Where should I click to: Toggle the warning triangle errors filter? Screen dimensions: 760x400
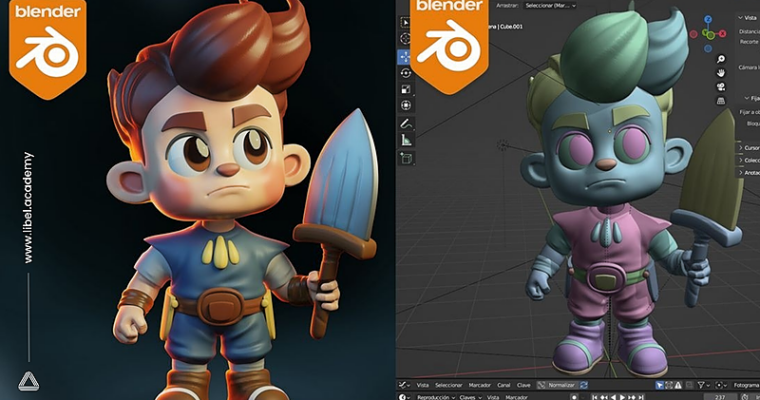pyautogui.click(x=678, y=385)
